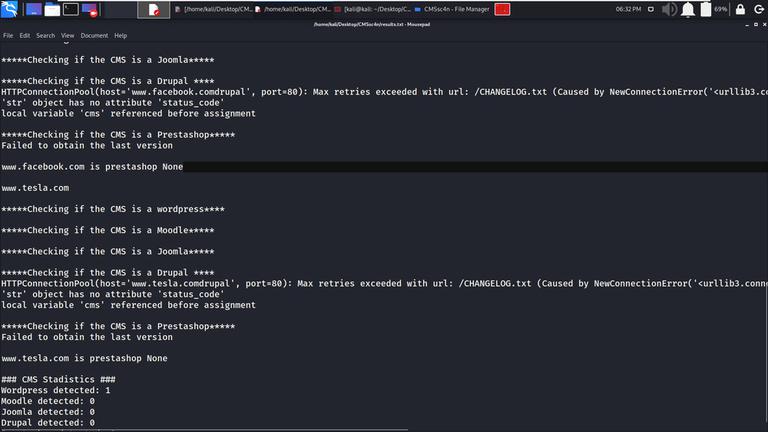
Task: Open the volume speaker control
Action: (x=670, y=9)
